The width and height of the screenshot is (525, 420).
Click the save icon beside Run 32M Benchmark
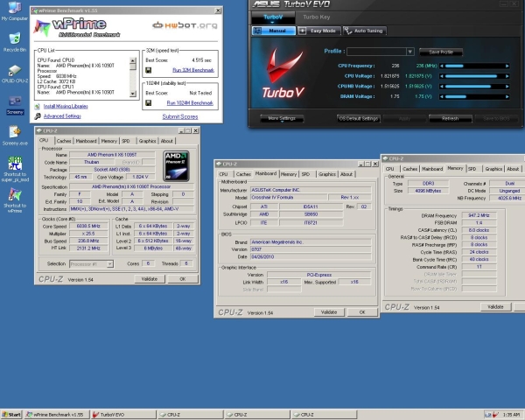tap(149, 70)
